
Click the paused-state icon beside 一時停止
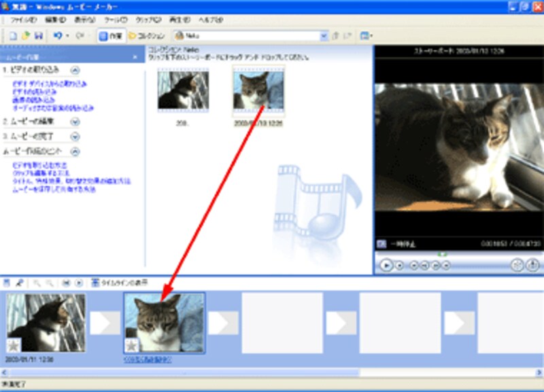(x=381, y=244)
